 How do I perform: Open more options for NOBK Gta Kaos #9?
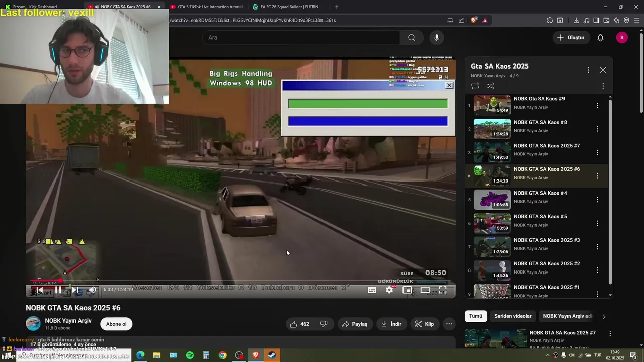tap(597, 106)
